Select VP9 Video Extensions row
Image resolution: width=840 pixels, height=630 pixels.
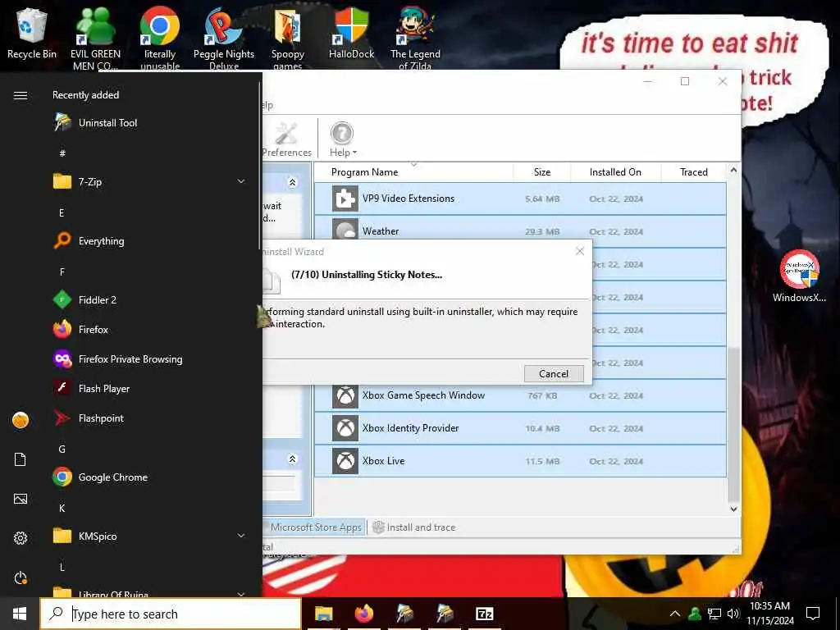point(520,199)
